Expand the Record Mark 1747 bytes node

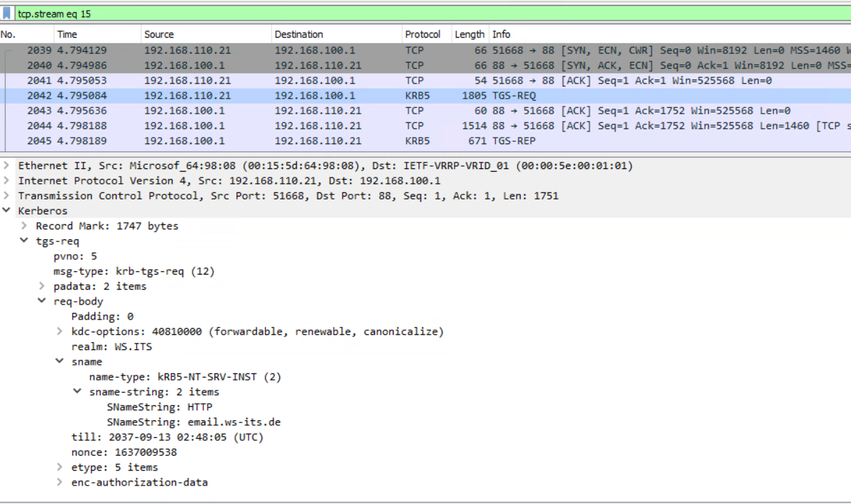pos(24,225)
